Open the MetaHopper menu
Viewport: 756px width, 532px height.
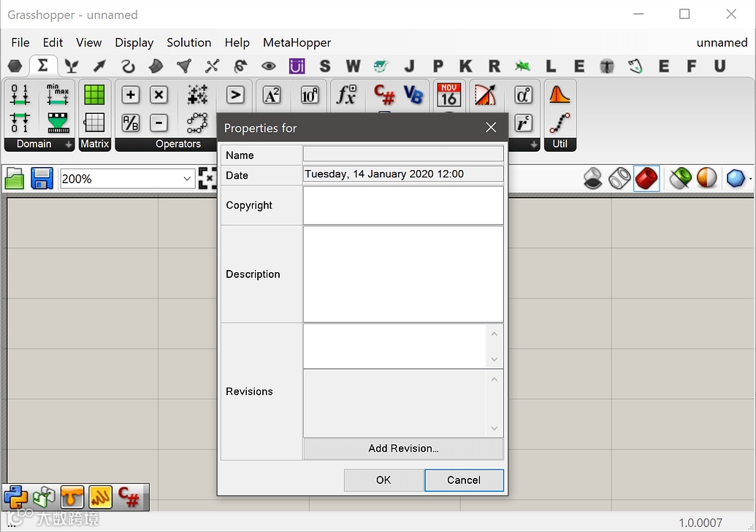297,42
